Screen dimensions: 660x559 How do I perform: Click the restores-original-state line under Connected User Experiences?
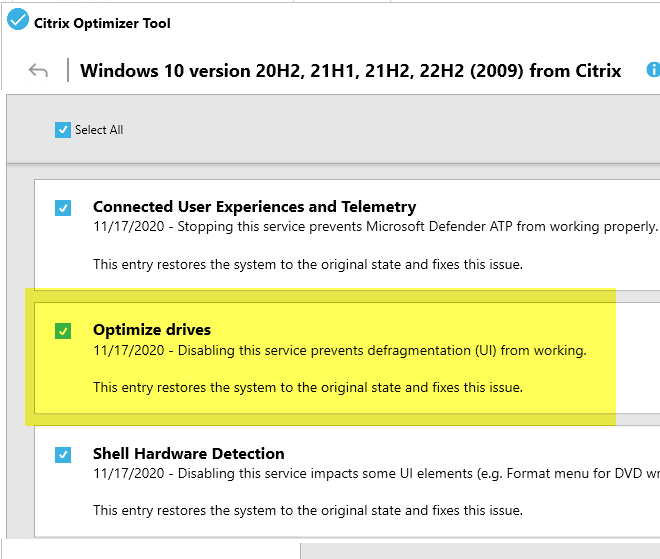point(308,264)
